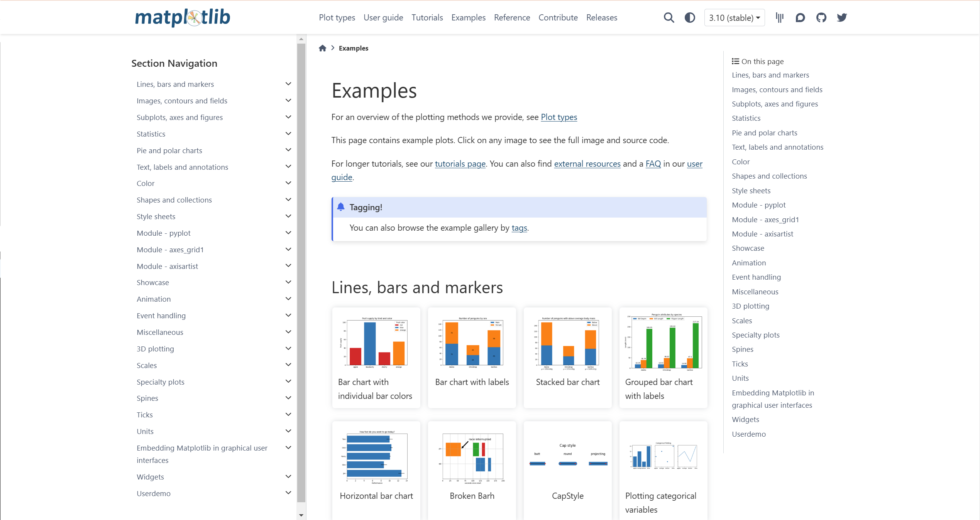Open Grouped bar chart with labels thumbnail
This screenshot has width=980, height=520.
tap(663, 358)
